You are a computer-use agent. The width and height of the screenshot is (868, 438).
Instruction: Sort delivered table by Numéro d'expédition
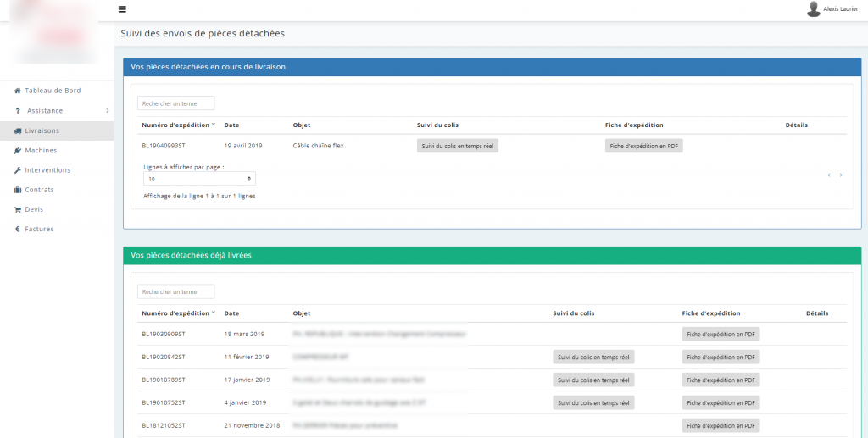(178, 313)
